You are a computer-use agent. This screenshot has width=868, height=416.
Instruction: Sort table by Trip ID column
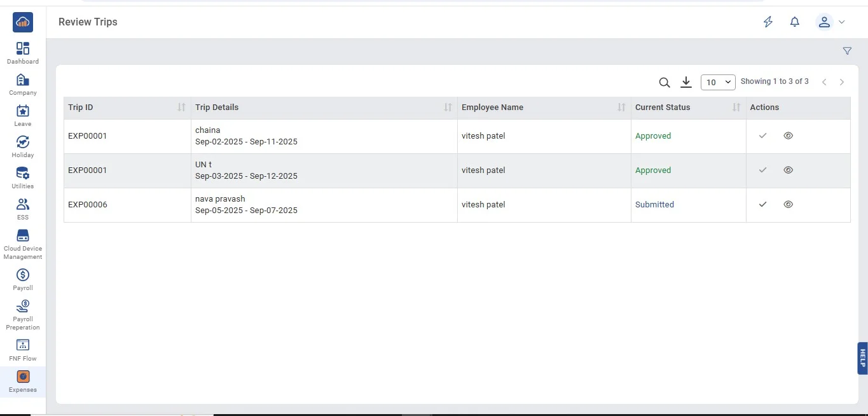coord(181,107)
